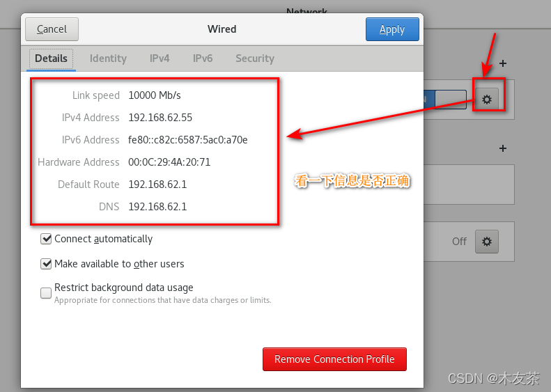Open wired connection gear settings in Network window
This screenshot has height=392, width=551.
tap(487, 100)
